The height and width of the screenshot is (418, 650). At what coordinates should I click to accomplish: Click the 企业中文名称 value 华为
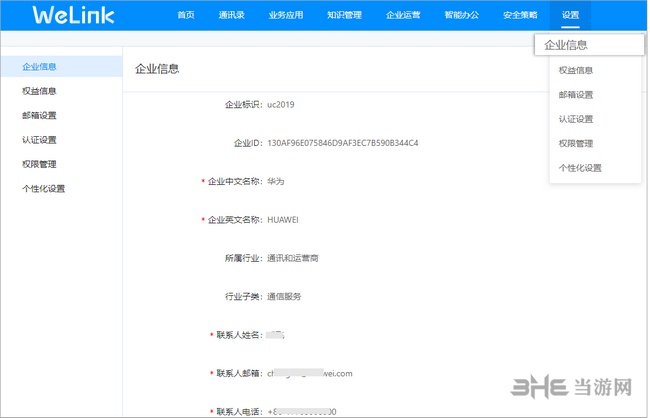(276, 181)
